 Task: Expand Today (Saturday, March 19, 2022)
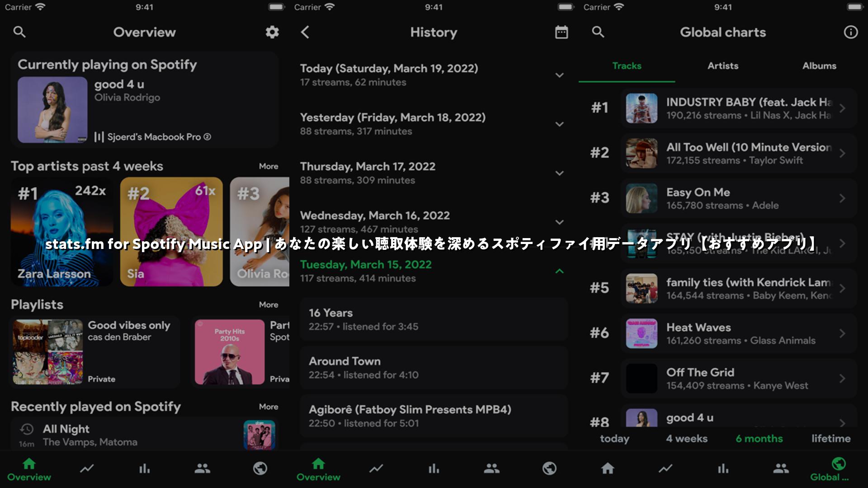tap(560, 75)
